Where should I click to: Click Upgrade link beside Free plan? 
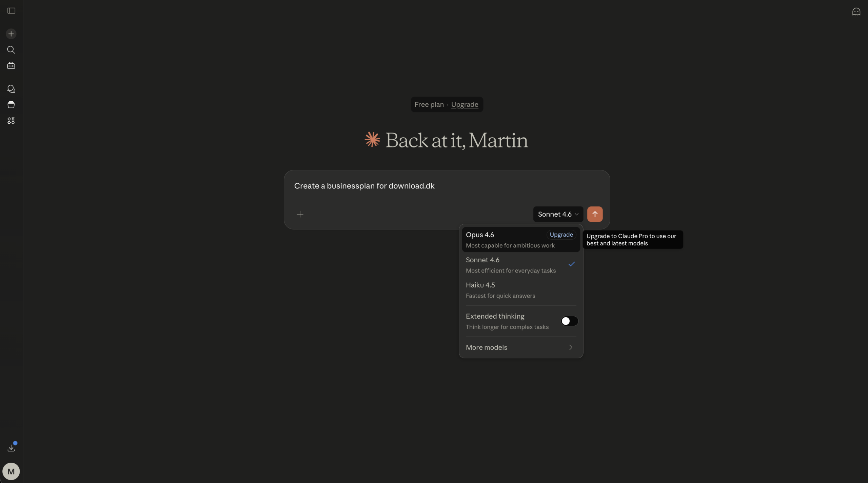(x=465, y=105)
